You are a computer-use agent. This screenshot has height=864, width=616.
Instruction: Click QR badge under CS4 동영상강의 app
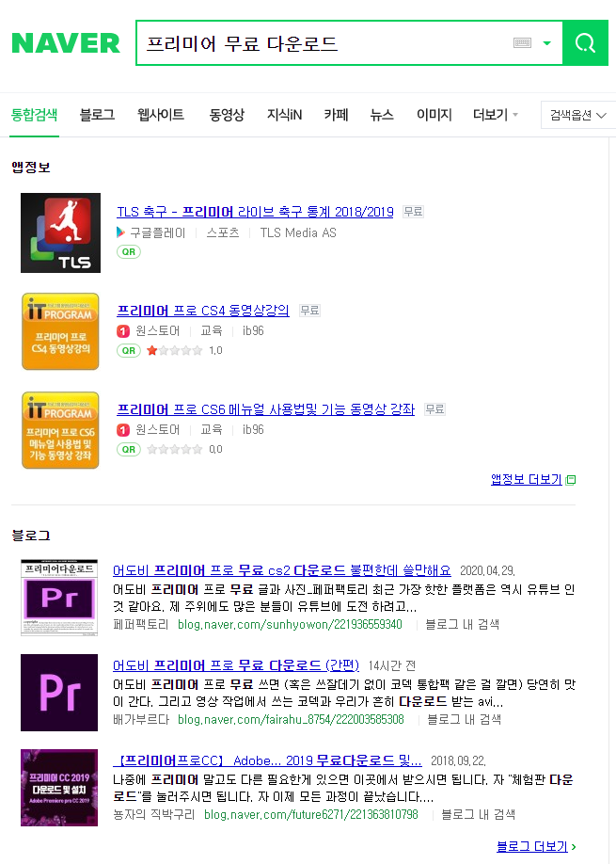tap(128, 350)
